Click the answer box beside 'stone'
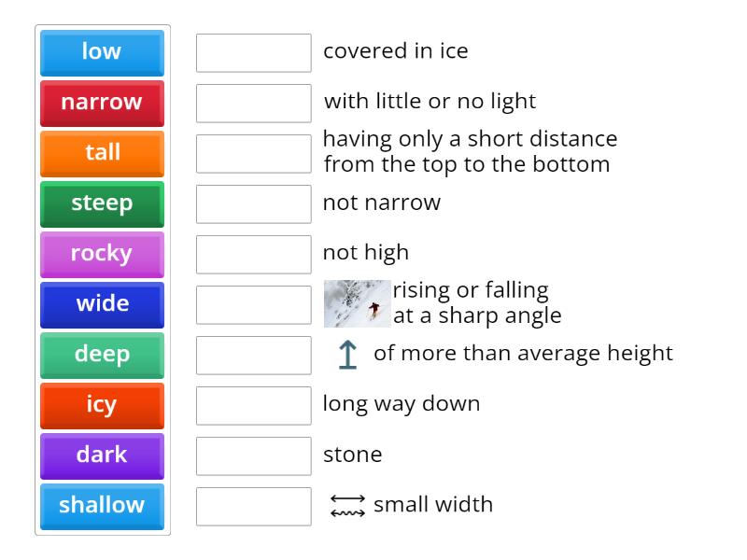 [x=252, y=455]
